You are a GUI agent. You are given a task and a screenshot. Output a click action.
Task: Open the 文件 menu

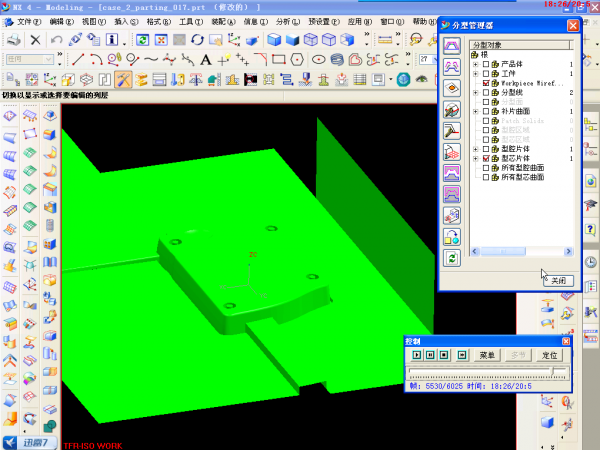29,22
